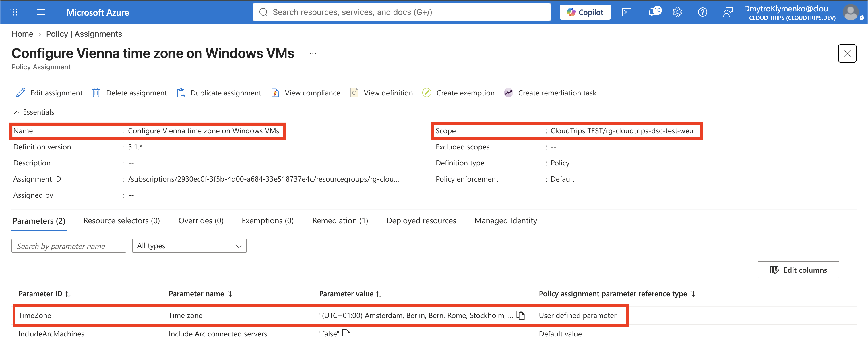868x358 pixels.
Task: Click the Policy enforcement Default value
Action: point(562,179)
